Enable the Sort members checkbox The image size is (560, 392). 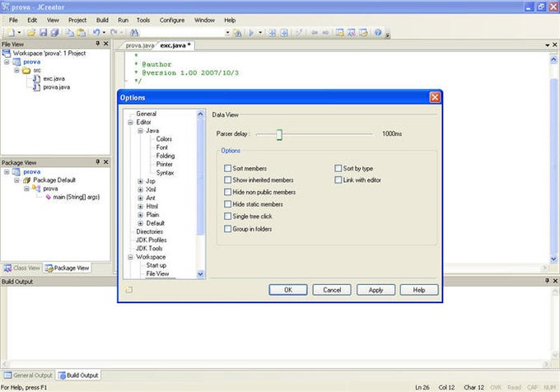[x=228, y=168]
